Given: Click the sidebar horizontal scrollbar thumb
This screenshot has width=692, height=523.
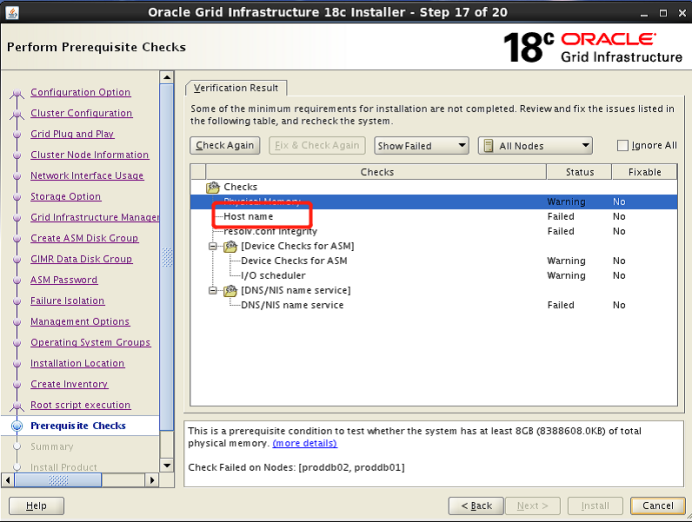Looking at the screenshot, I should 58,480.
